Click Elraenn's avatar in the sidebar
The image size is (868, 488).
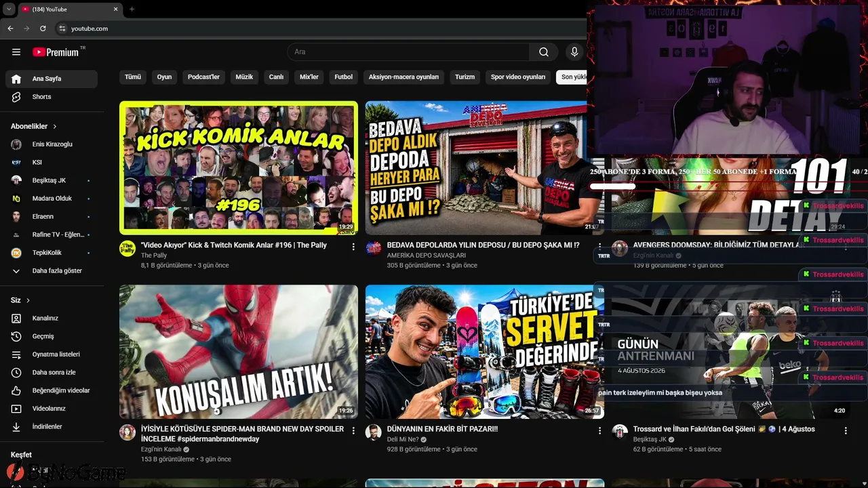pyautogui.click(x=16, y=217)
